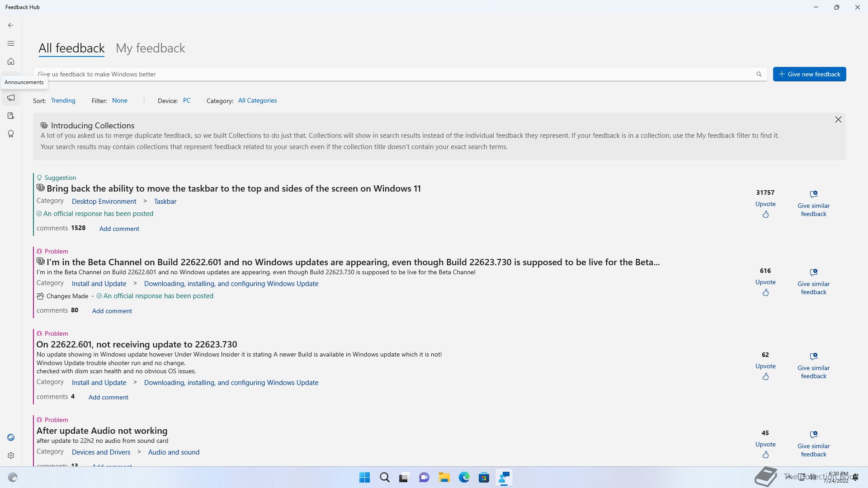Give similar feedback for 22622.601 problem

813,366
